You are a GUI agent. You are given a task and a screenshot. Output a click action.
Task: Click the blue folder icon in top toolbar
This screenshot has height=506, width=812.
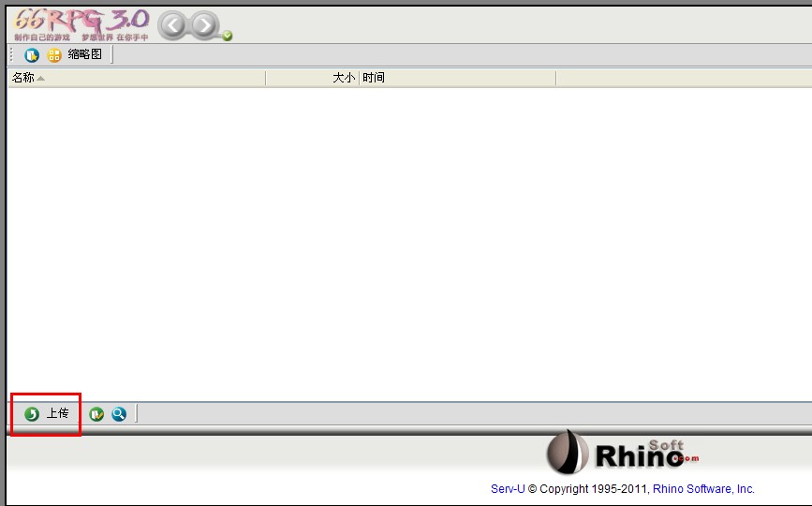click(x=32, y=54)
